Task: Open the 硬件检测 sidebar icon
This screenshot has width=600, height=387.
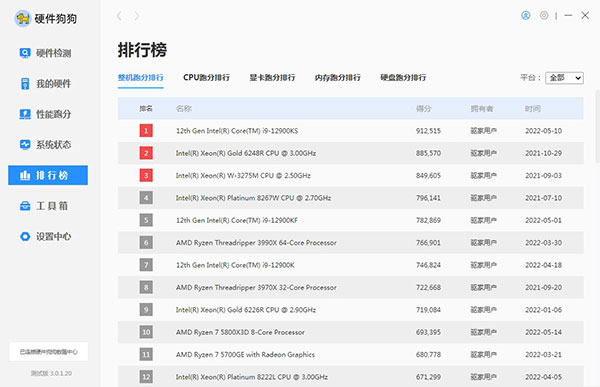Action: tap(25, 53)
